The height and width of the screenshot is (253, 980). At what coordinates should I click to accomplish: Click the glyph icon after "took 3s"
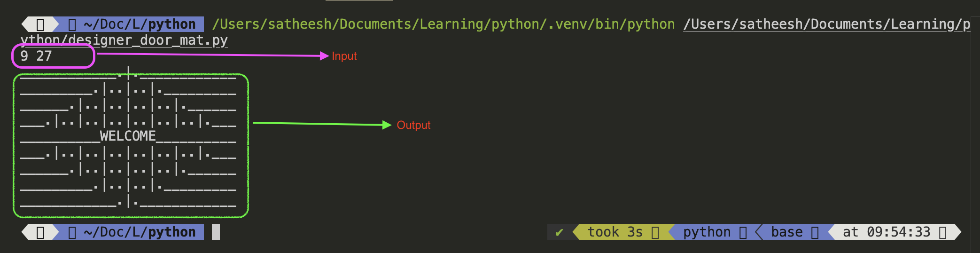coord(655,232)
